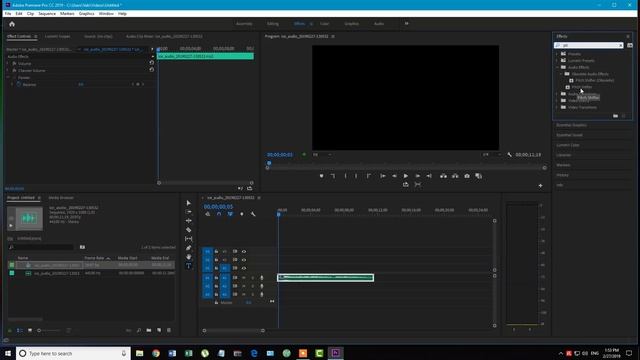Click the Comparison View icon
The height and width of the screenshot is (360, 640).
point(478,176)
